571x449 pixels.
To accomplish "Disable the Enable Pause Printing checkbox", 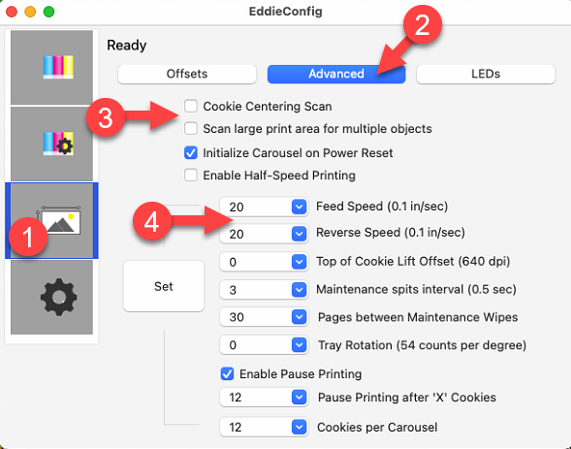I will click(x=227, y=374).
